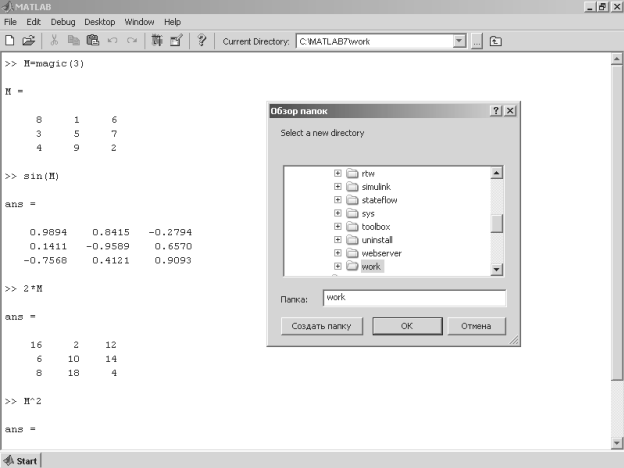Expand the rtw folder node
Image resolution: width=624 pixels, height=468 pixels.
click(337, 174)
